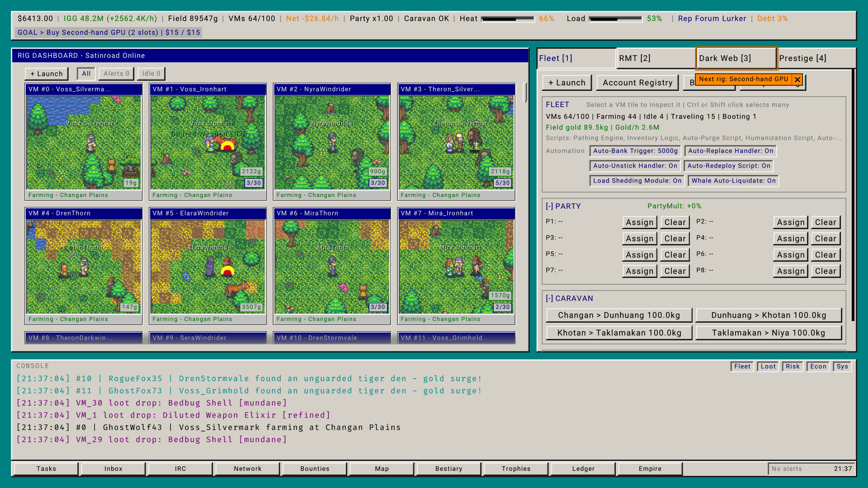Send caravan Khotan > Taklamakan 100.0kg
The height and width of the screenshot is (488, 868).
[x=619, y=333]
